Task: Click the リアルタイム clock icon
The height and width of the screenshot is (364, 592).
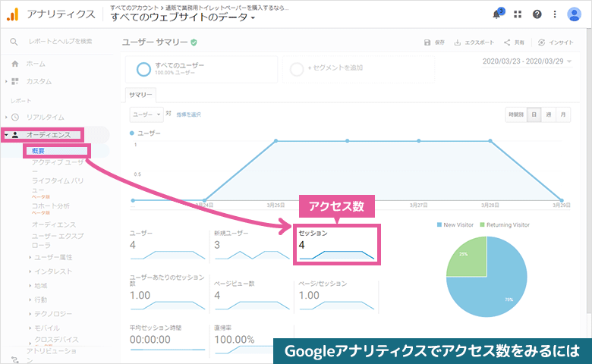Action: coord(14,118)
